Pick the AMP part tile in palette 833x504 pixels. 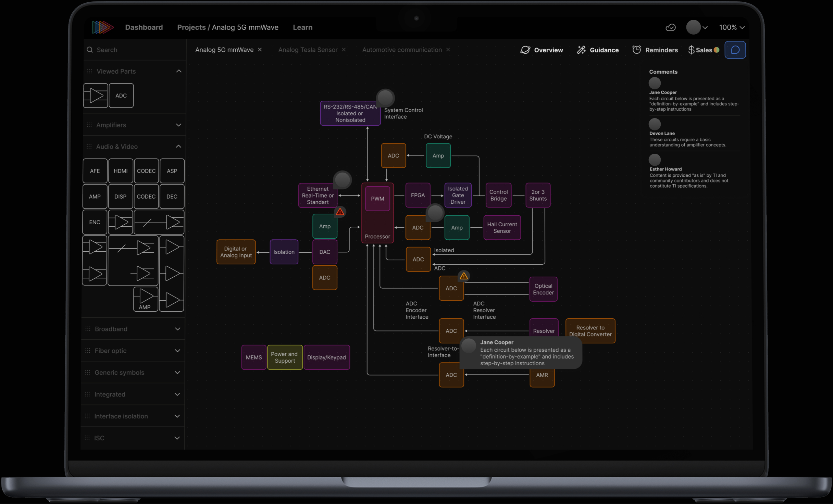(x=95, y=197)
